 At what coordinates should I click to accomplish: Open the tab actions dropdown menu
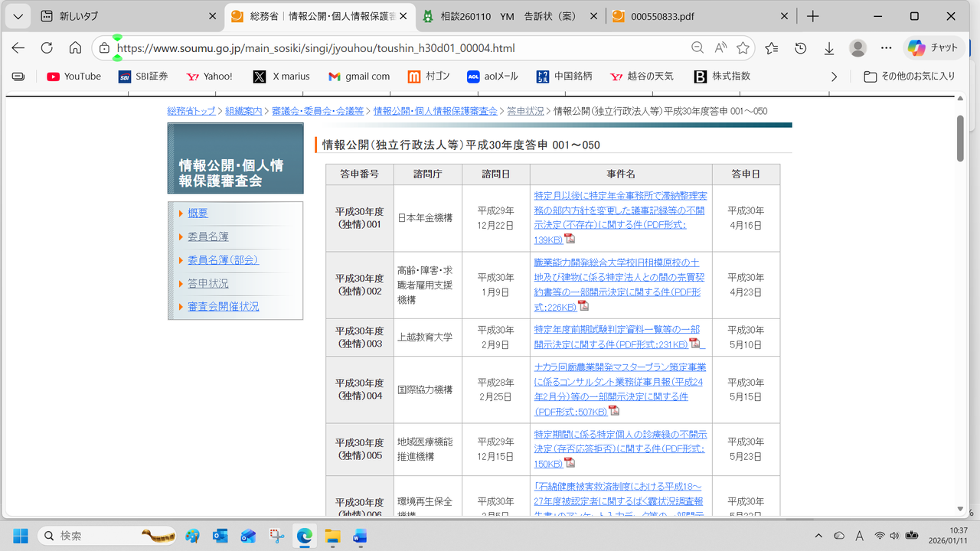coord(17,16)
